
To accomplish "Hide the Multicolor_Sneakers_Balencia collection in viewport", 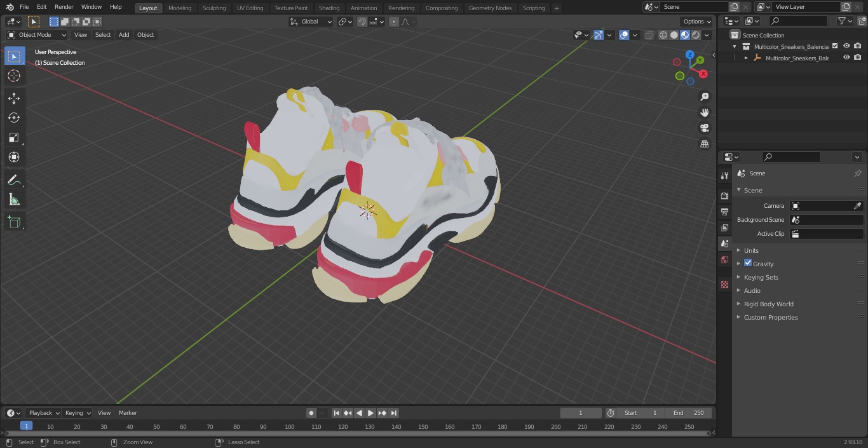I will [x=846, y=46].
